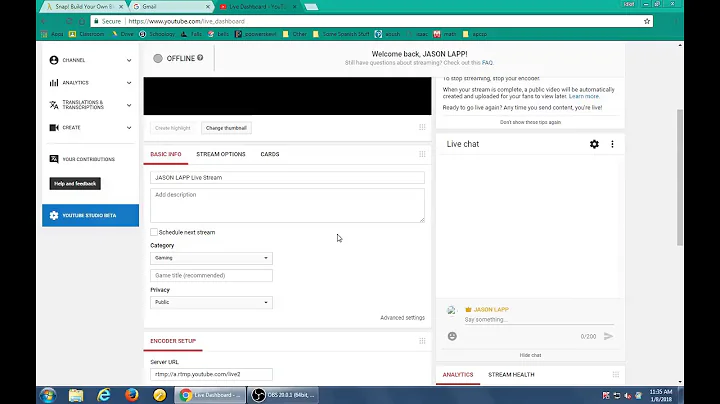This screenshot has width=720, height=404.
Task: Click the Say something chat input
Action: pos(539,320)
